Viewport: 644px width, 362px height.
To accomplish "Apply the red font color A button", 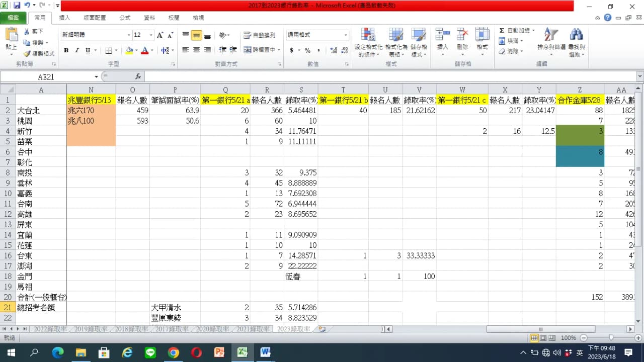I will 145,50.
